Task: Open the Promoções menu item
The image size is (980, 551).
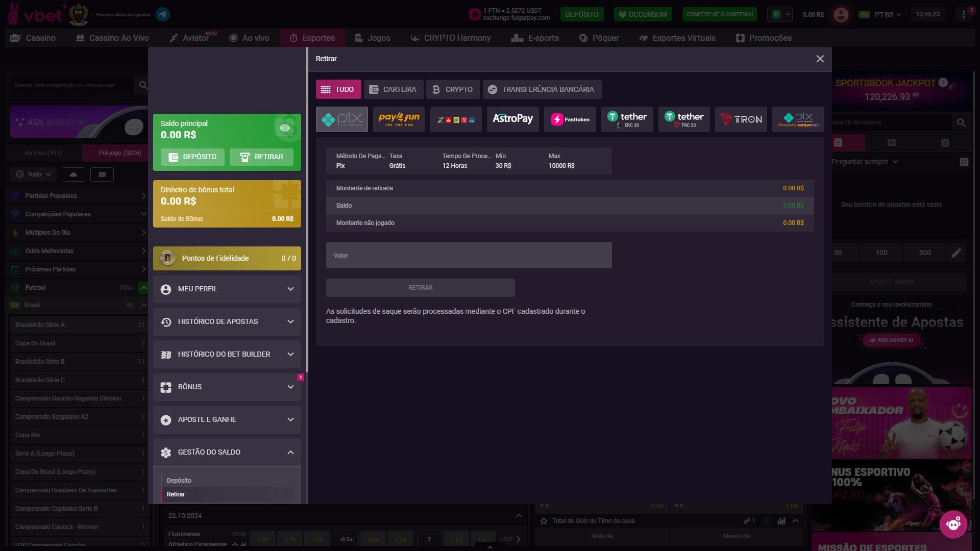Action: click(x=764, y=38)
